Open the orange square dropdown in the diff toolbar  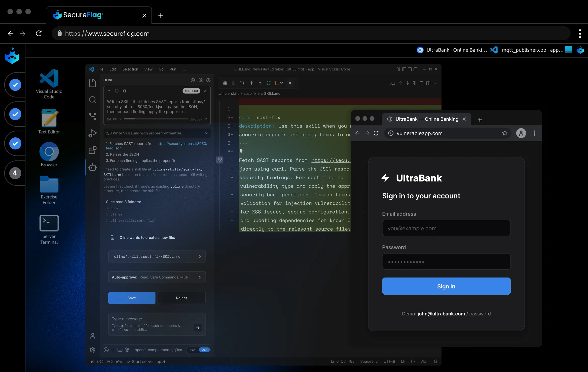pos(279,83)
